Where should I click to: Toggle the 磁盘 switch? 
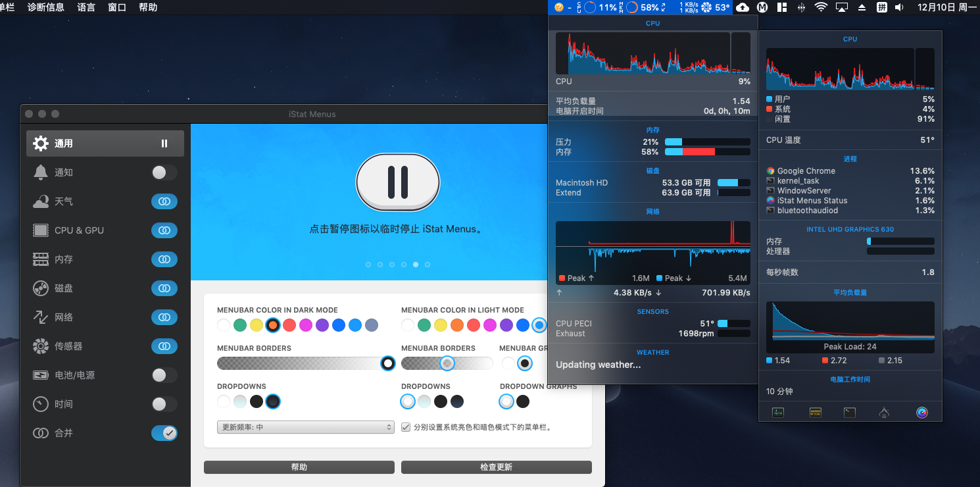tap(164, 288)
